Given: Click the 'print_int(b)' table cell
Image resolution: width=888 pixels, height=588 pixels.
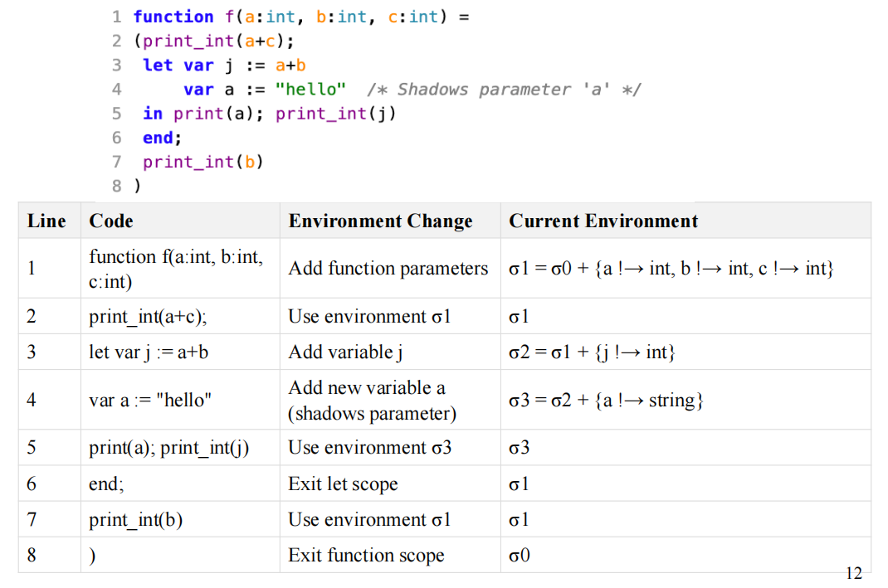Looking at the screenshot, I should click(135, 520).
